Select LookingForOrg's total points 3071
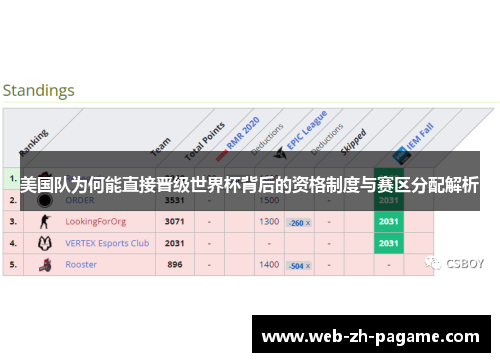 point(175,222)
